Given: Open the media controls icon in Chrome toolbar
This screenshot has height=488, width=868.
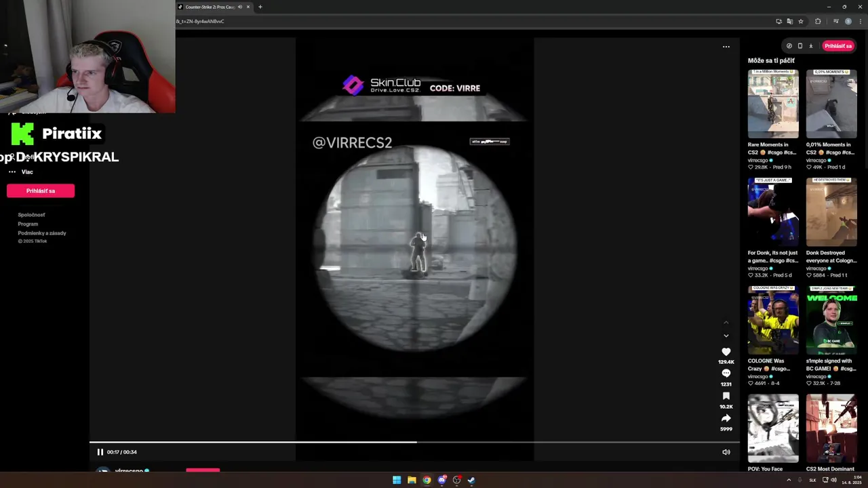Looking at the screenshot, I should tap(835, 21).
